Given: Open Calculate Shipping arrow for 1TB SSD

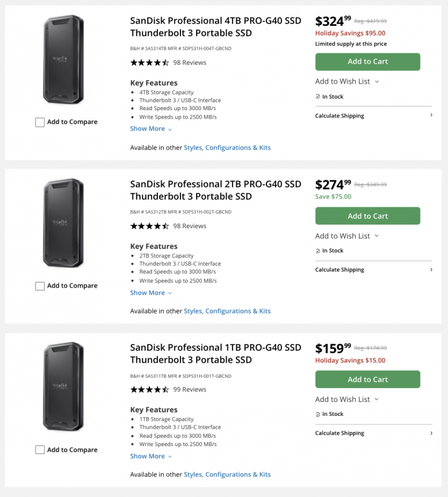Looking at the screenshot, I should coord(431,433).
